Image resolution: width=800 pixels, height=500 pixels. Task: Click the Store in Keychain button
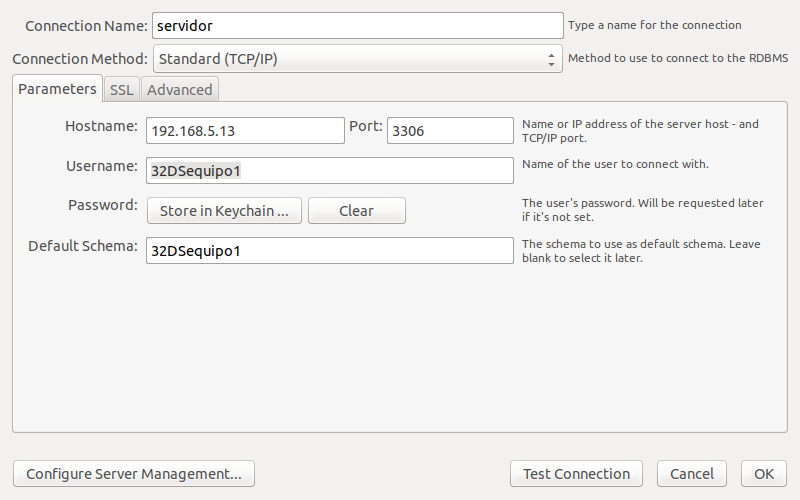(x=224, y=211)
